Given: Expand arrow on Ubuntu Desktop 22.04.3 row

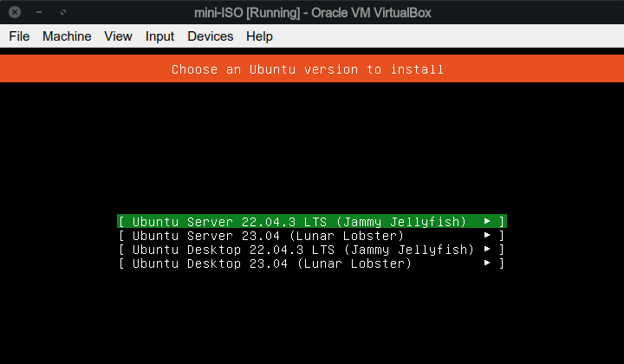Looking at the screenshot, I should 488,250.
